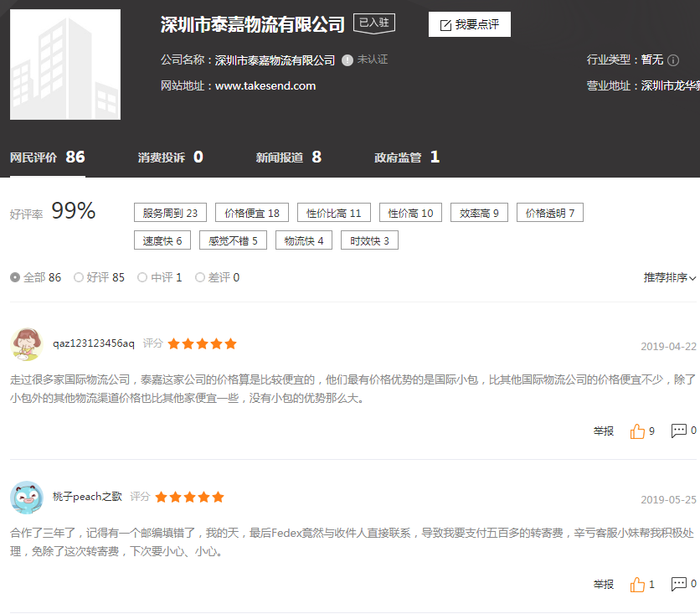Image resolution: width=700 pixels, height=614 pixels.
Task: Click the thumbs-up icon on qaz123123456aq's review
Action: coord(638,431)
